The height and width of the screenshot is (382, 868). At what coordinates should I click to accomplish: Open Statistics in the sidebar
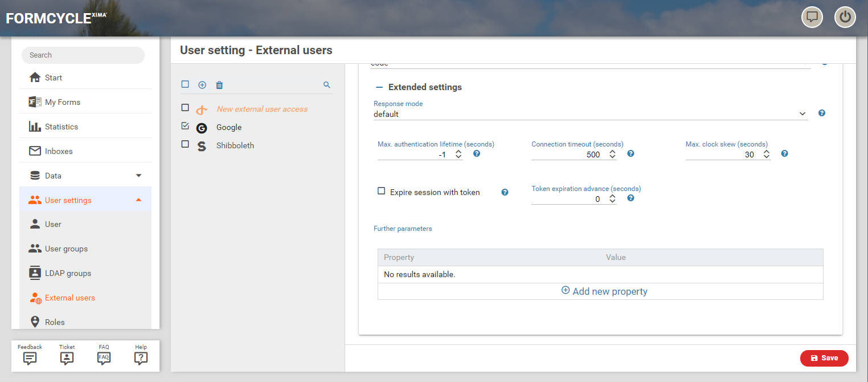pos(61,127)
